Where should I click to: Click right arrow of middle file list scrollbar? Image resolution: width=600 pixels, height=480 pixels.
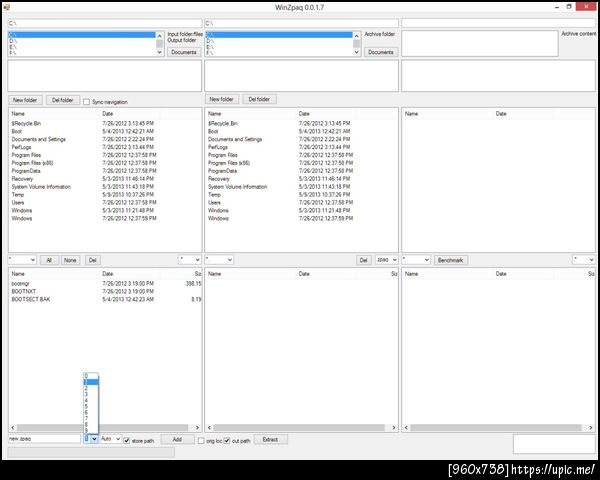(394, 428)
